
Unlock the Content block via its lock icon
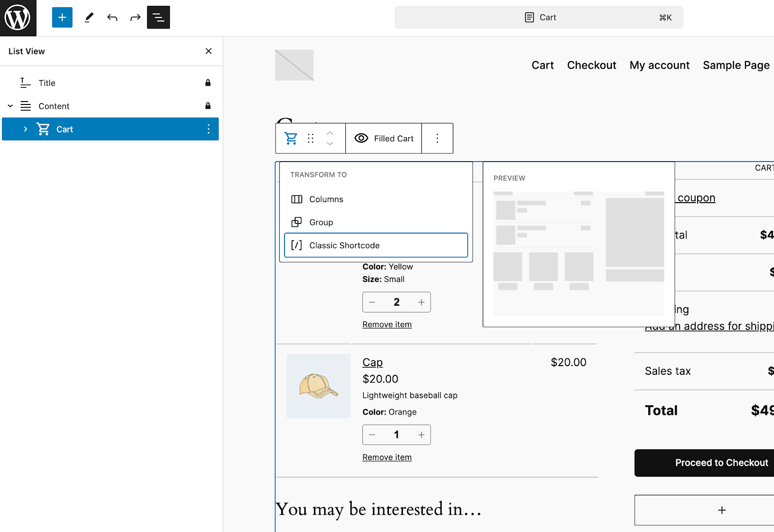tap(208, 106)
